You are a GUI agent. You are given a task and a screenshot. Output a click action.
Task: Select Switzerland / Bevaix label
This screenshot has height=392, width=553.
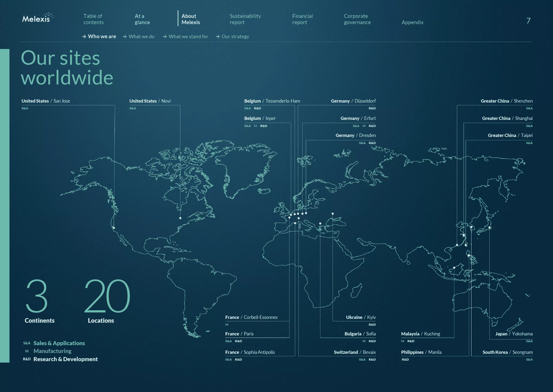pyautogui.click(x=355, y=352)
